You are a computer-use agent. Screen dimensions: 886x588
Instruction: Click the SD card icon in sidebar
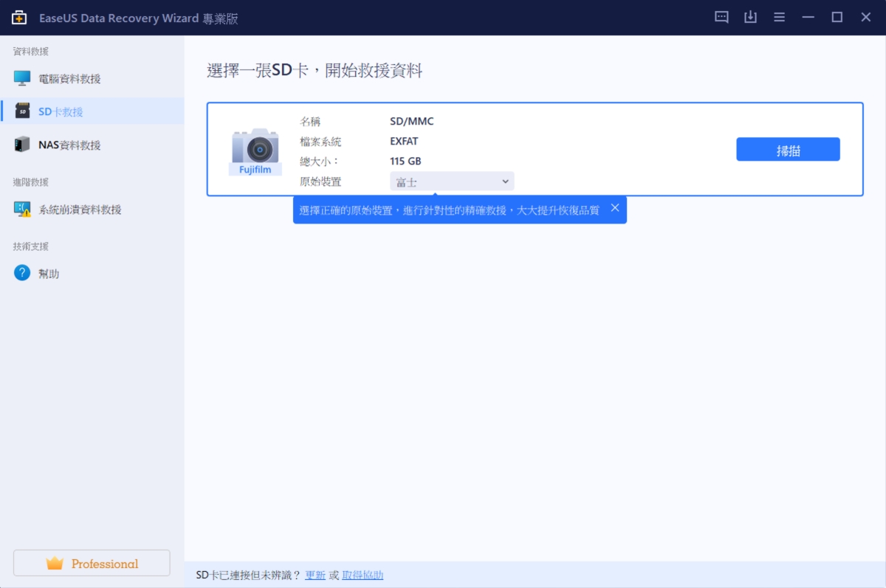22,111
